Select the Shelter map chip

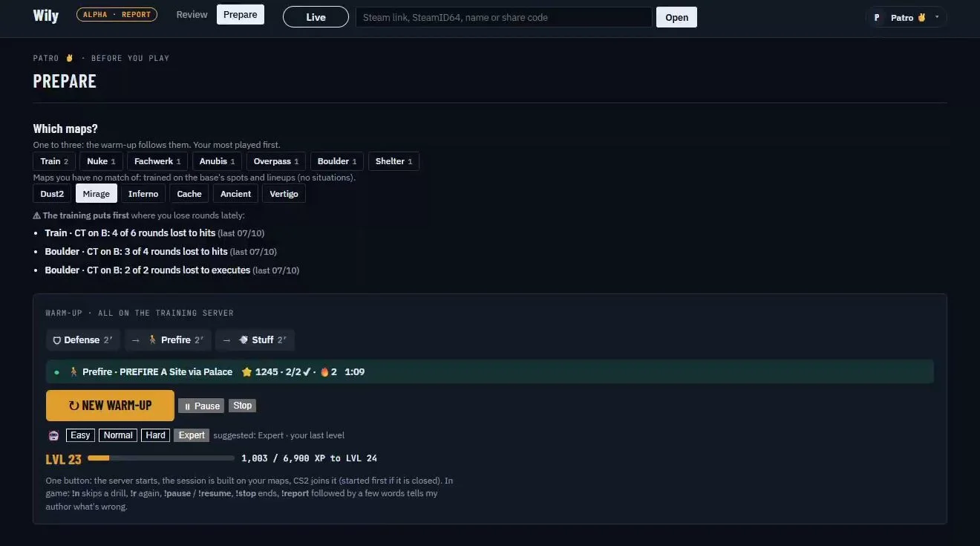coord(393,161)
